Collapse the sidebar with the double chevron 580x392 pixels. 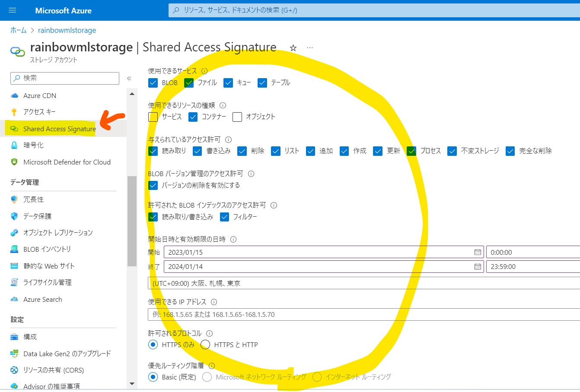click(x=129, y=78)
